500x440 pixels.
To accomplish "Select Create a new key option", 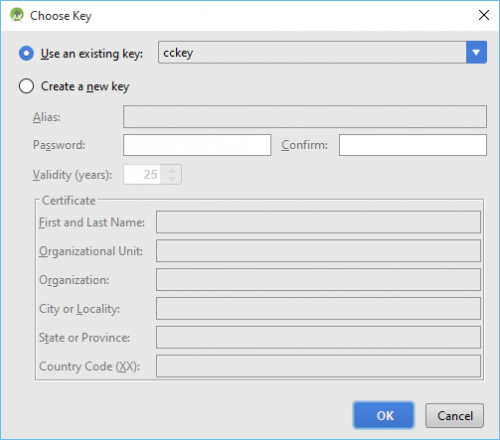I will click(26, 86).
